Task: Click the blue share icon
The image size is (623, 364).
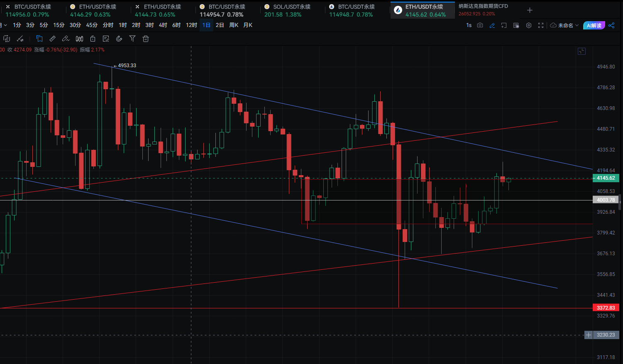Action: point(611,25)
